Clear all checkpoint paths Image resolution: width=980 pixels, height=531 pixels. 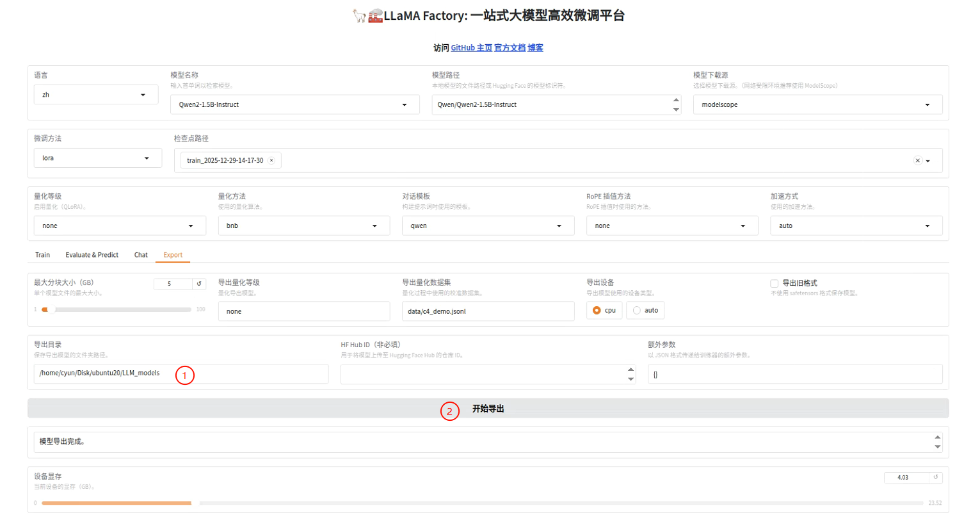coord(917,161)
